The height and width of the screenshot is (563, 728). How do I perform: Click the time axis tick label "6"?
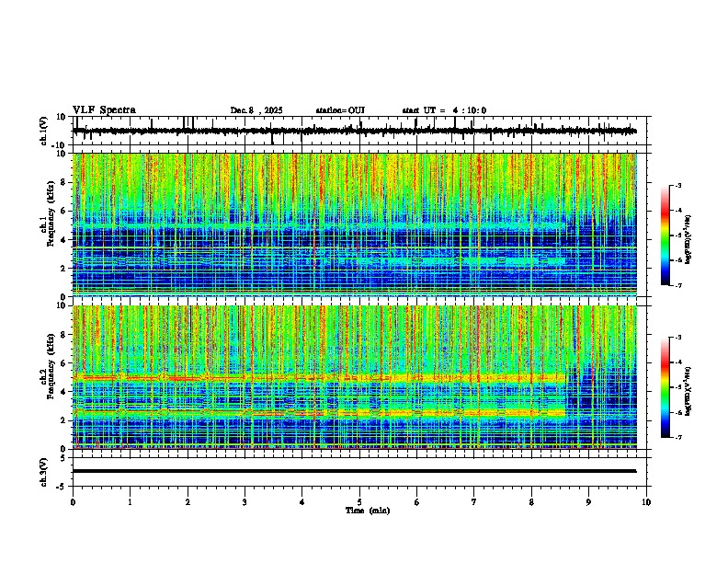click(417, 502)
